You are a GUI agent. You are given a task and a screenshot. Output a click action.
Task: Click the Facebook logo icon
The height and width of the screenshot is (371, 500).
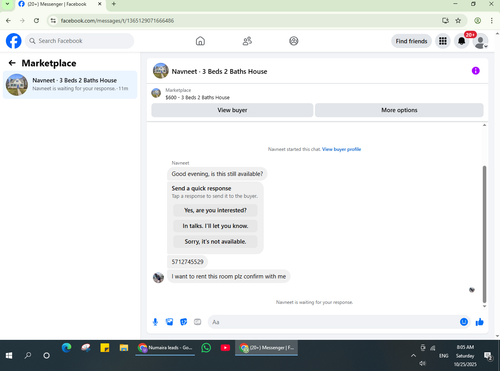(14, 41)
